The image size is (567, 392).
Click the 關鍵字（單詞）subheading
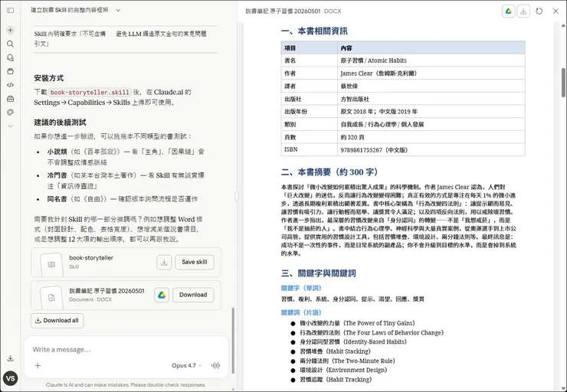pos(301,288)
